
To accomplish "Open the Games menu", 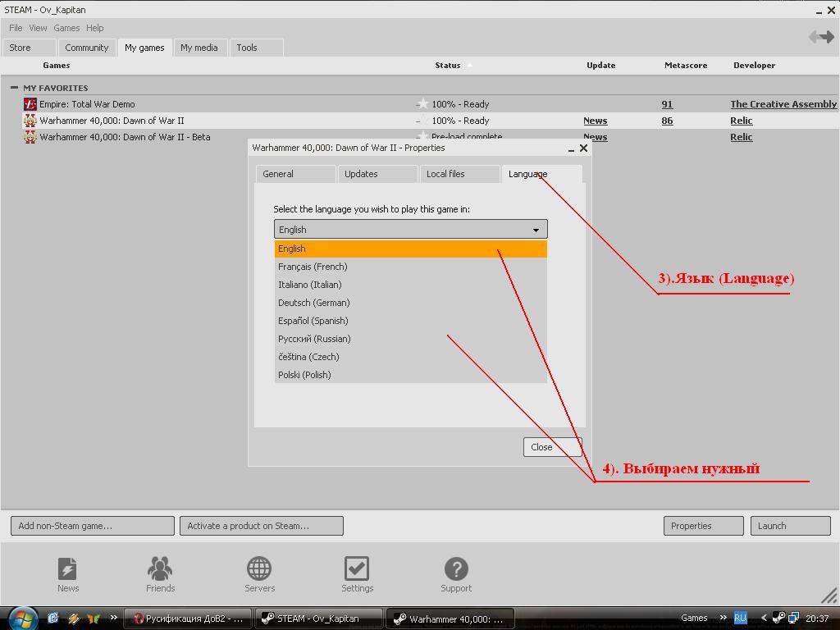I will 66,28.
